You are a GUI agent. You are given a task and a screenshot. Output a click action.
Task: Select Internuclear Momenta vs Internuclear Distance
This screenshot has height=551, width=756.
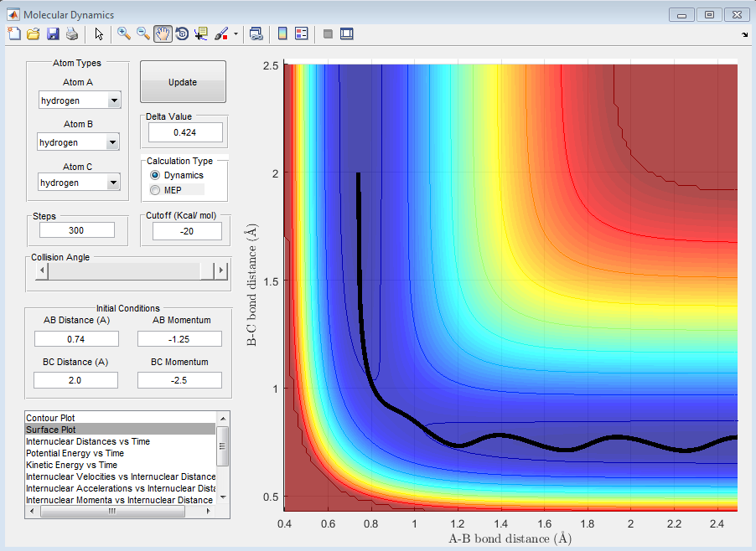120,500
